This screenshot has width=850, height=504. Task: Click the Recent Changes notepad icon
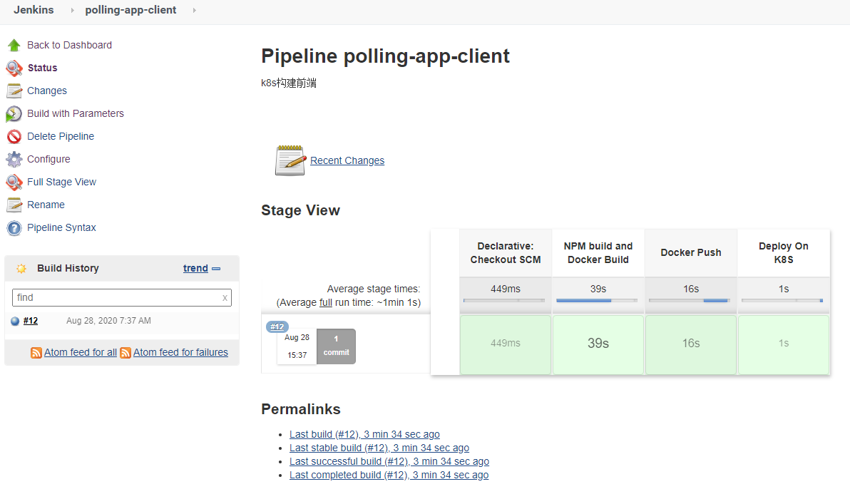[290, 160]
